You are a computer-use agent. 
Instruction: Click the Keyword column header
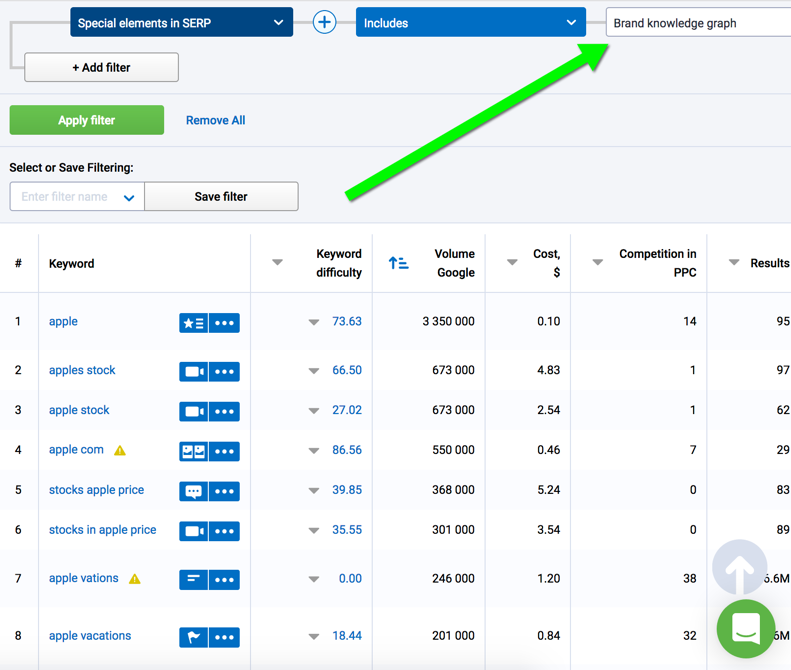[x=71, y=263]
